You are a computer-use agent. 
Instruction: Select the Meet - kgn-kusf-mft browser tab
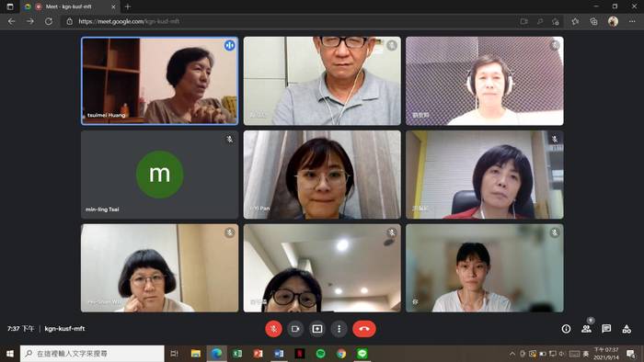[69, 6]
